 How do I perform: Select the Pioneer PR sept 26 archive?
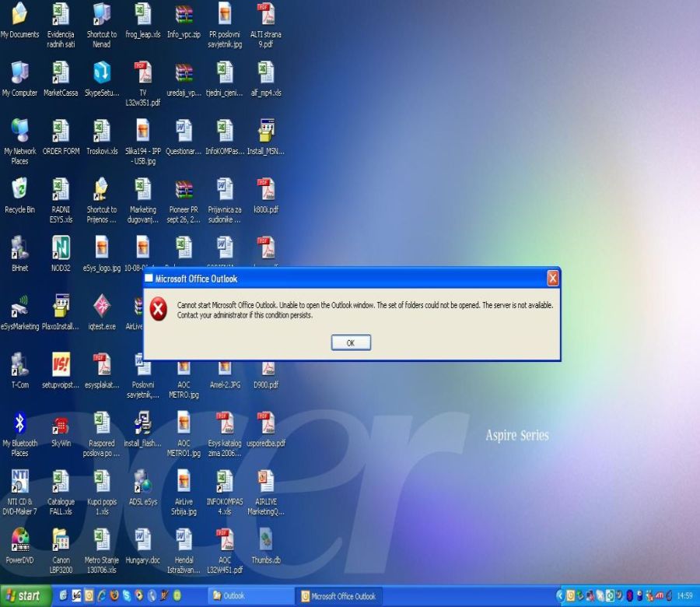184,200
